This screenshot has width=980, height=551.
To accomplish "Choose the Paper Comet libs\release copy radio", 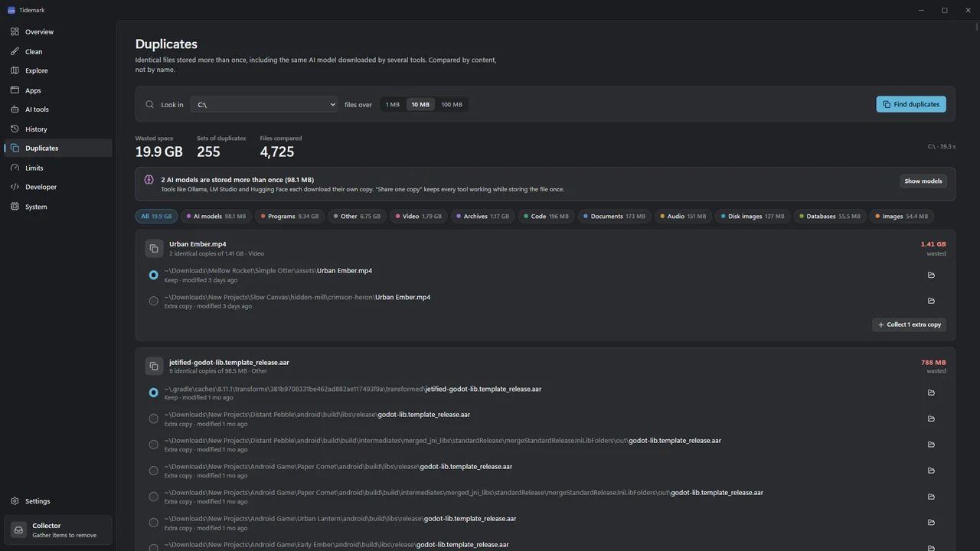I will (154, 471).
